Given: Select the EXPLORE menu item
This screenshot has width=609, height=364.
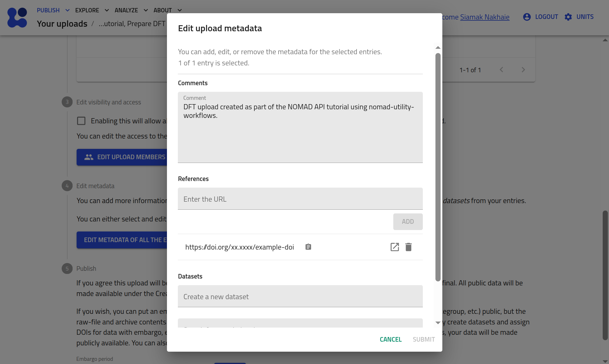Looking at the screenshot, I should [87, 10].
